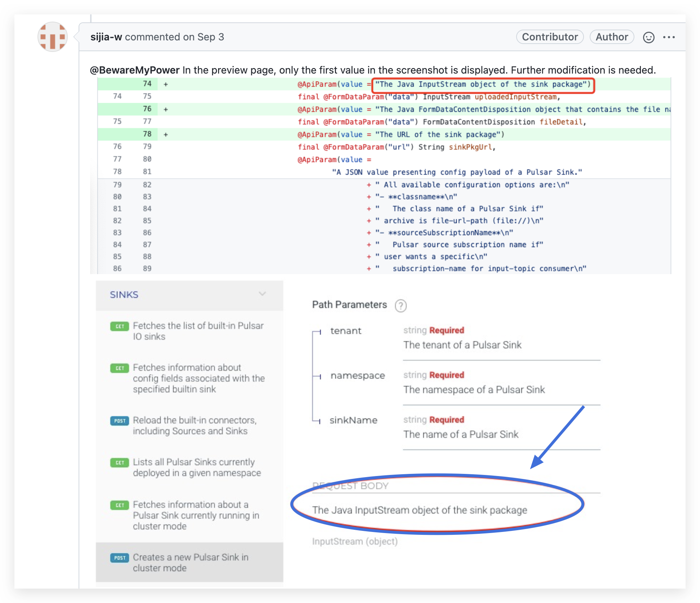This screenshot has width=700, height=603.
Task: Click the Contributor badge
Action: pos(549,37)
